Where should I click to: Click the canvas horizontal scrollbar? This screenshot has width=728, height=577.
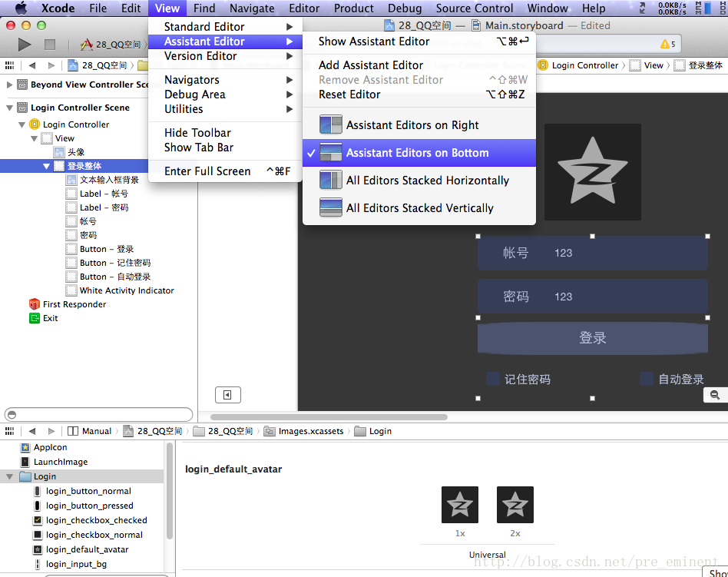pos(329,417)
